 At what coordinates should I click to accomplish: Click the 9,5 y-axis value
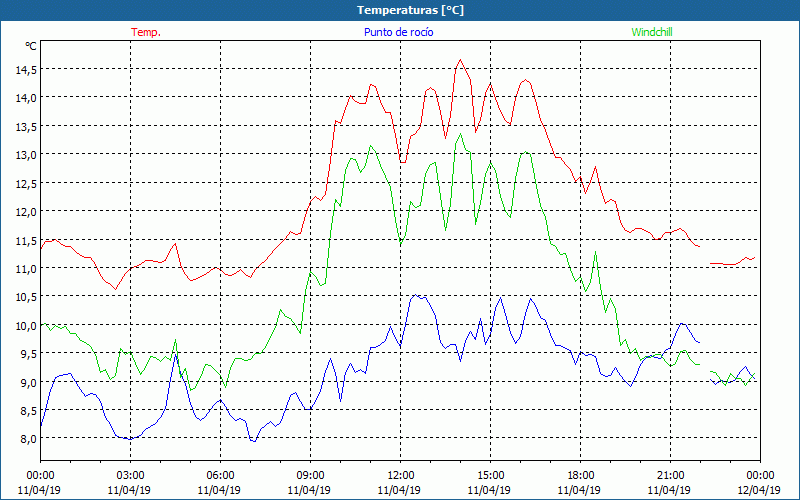point(28,354)
